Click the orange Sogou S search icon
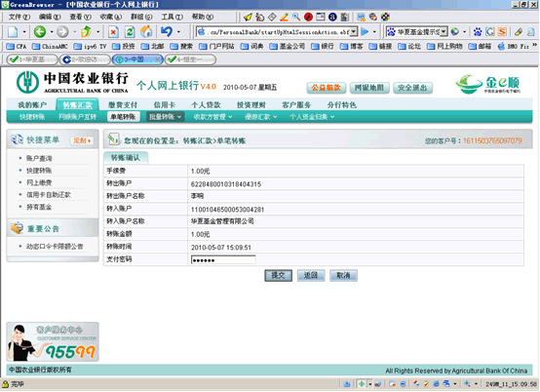 coord(502,32)
